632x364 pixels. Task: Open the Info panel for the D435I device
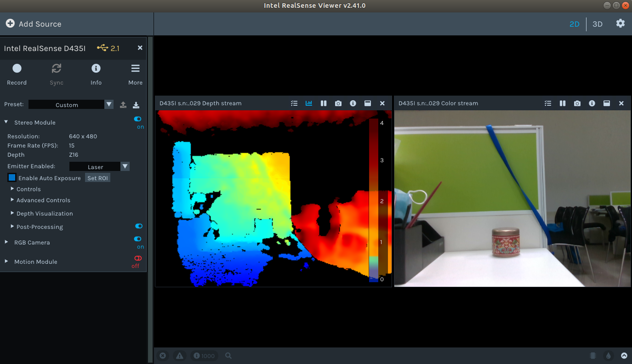click(96, 68)
